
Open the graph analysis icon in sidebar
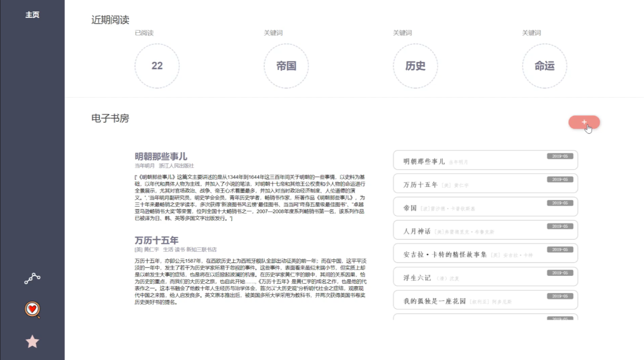point(32,278)
